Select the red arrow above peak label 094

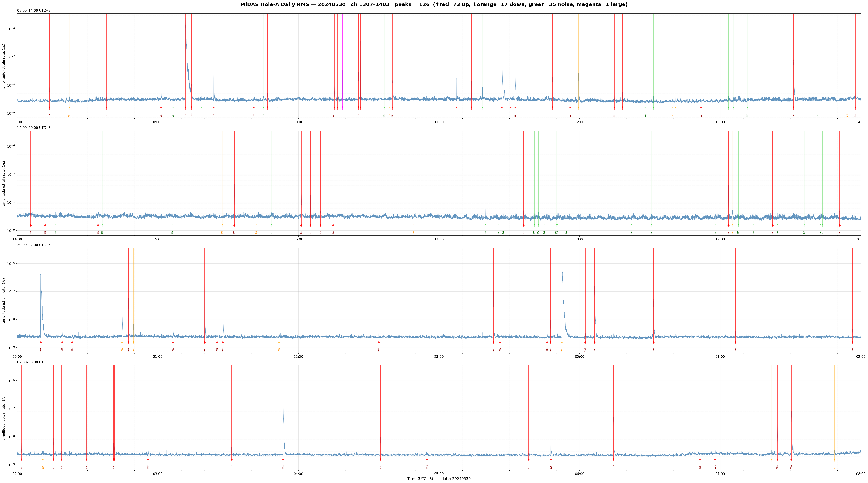pyautogui.click(x=379, y=342)
